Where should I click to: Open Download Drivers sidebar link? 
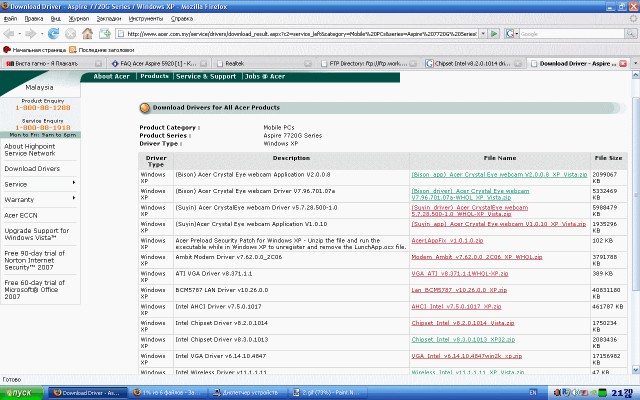pos(32,169)
